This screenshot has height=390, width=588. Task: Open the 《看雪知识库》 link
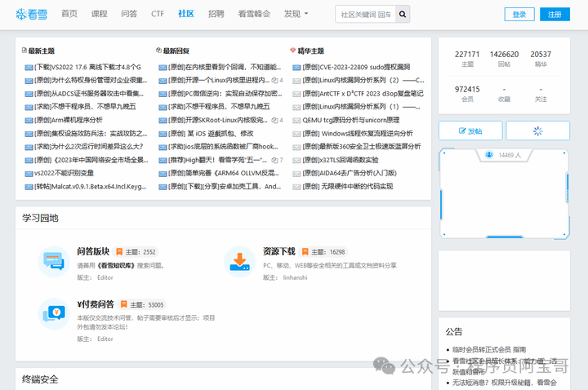coord(116,266)
